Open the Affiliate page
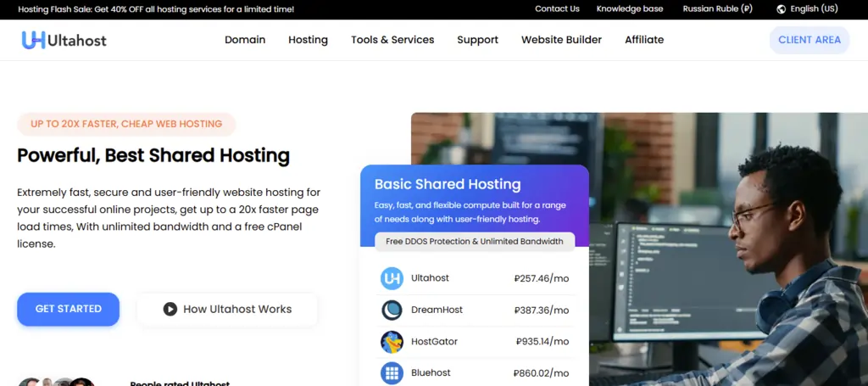This screenshot has height=386, width=868. pos(644,40)
